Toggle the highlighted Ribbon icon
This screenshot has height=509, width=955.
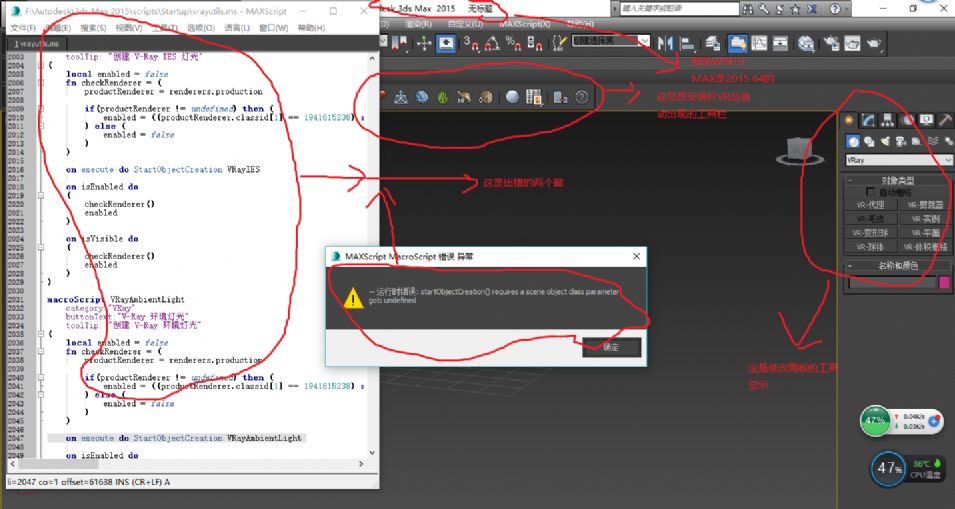pyautogui.click(x=738, y=43)
